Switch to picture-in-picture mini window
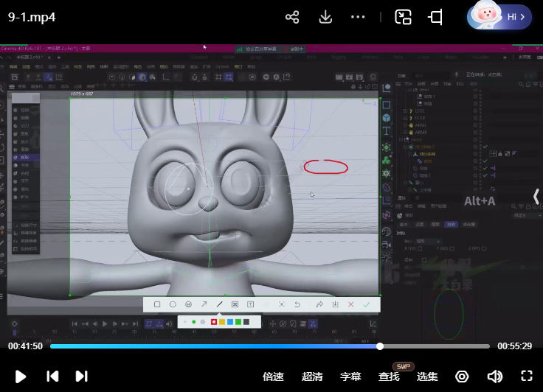The height and width of the screenshot is (392, 543). (403, 17)
